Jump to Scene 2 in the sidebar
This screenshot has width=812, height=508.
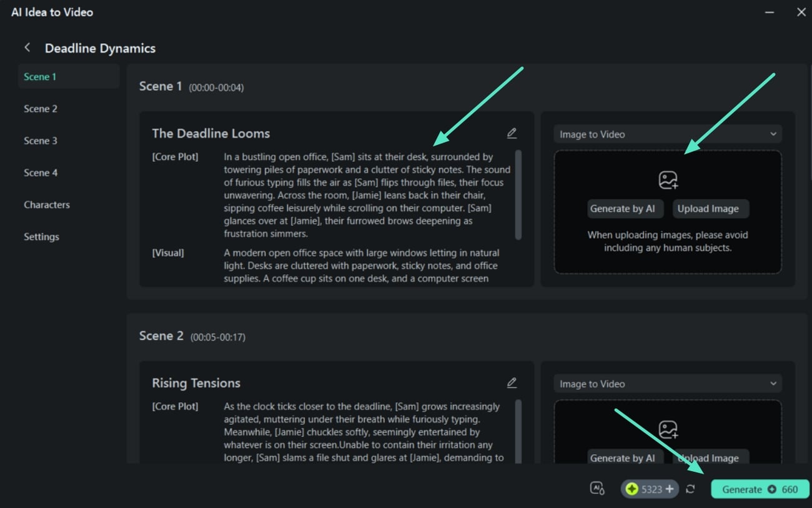[x=41, y=109]
